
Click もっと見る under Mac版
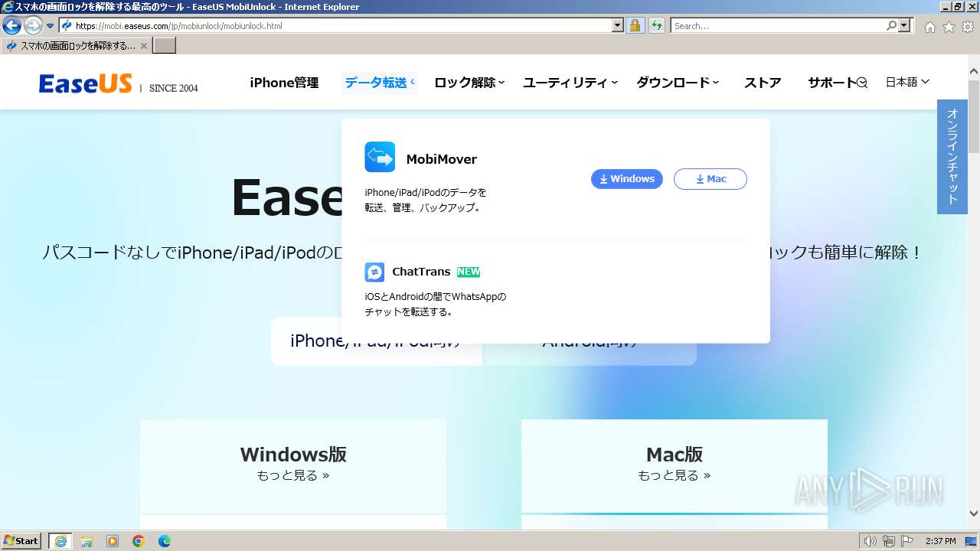click(674, 475)
